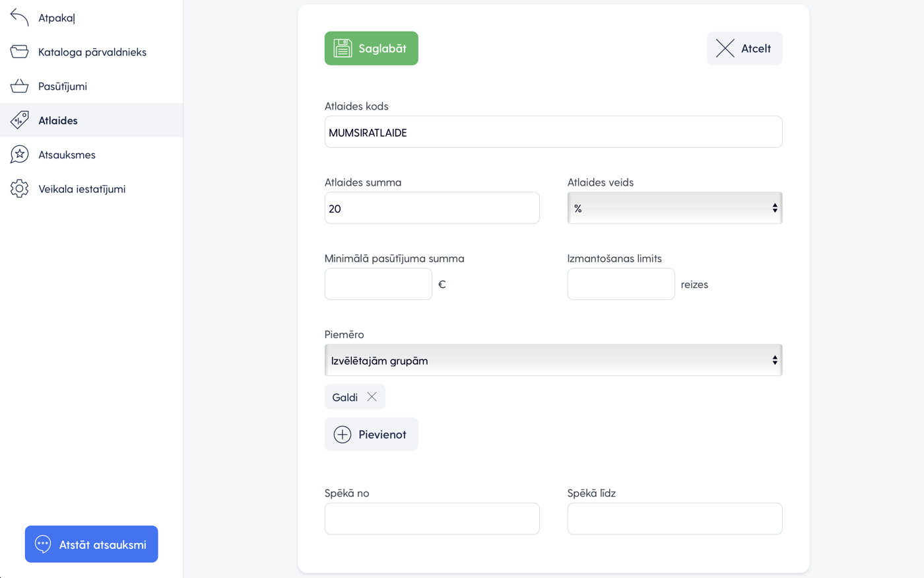This screenshot has height=578, width=924.
Task: Click the Atlaides summa label
Action: coord(363,182)
